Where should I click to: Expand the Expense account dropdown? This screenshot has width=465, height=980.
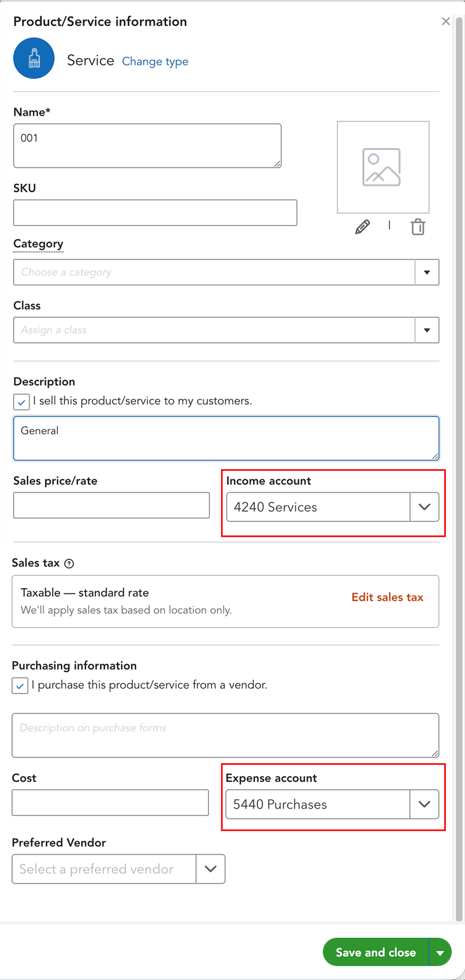click(424, 804)
